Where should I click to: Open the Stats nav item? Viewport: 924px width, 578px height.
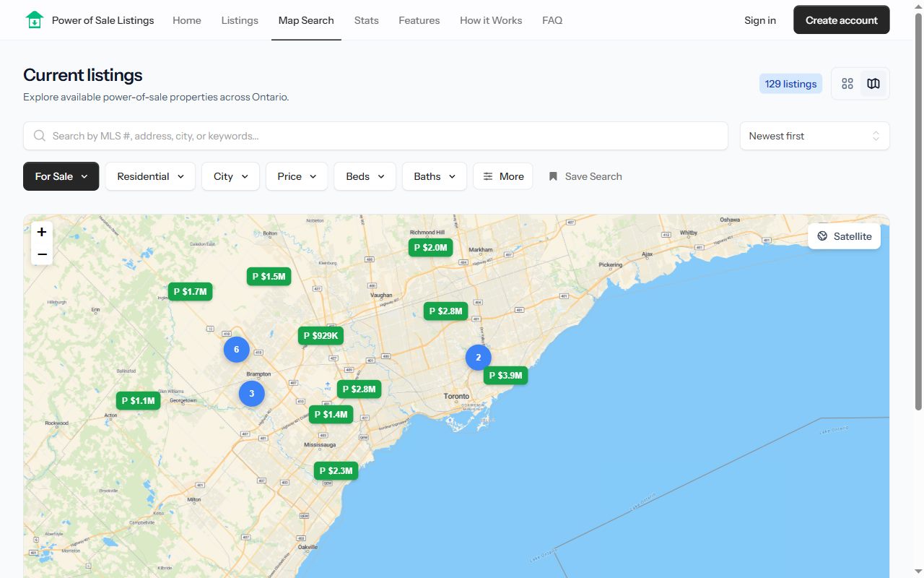pos(366,20)
